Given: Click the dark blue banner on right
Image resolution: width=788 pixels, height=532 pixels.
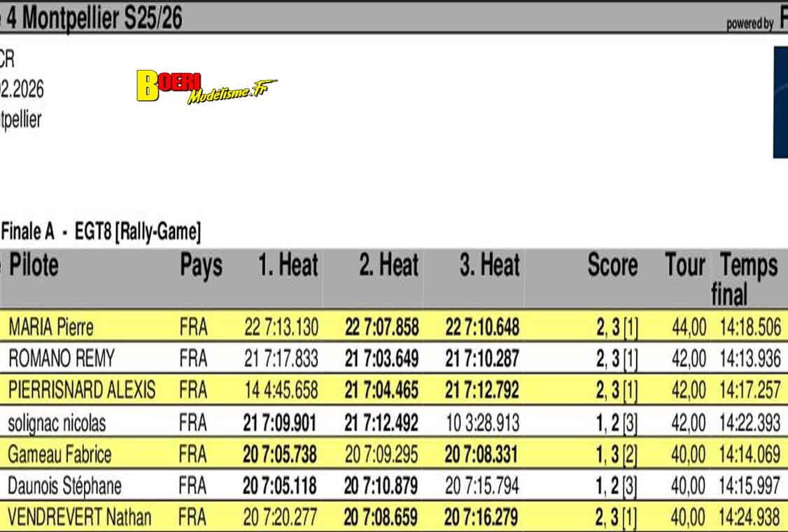Looking at the screenshot, I should 780,102.
